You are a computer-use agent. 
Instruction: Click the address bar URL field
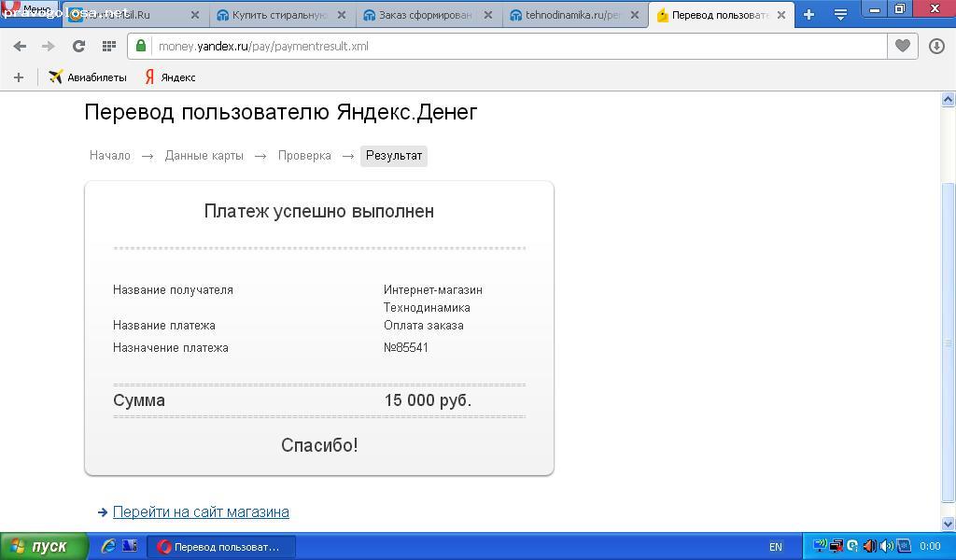tap(513, 46)
